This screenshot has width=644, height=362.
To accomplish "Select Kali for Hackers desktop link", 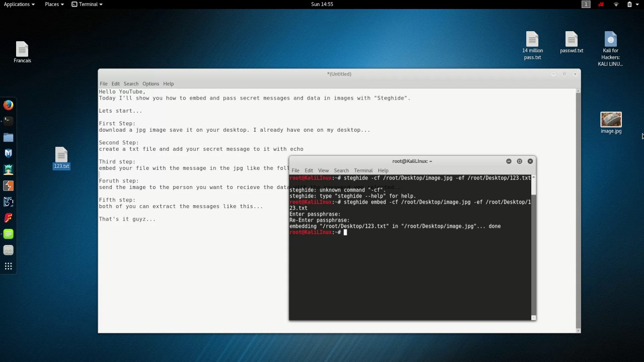I will (610, 49).
